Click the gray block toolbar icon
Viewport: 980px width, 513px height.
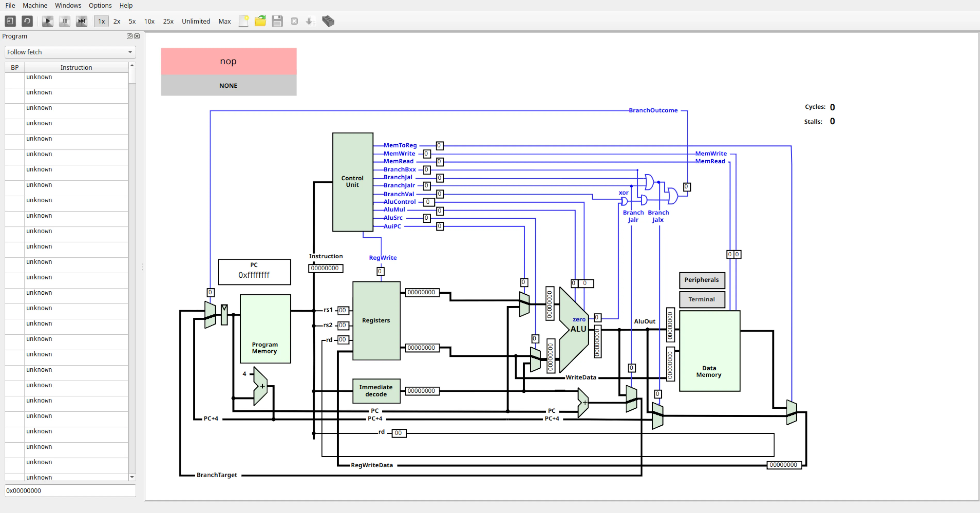[x=328, y=21]
